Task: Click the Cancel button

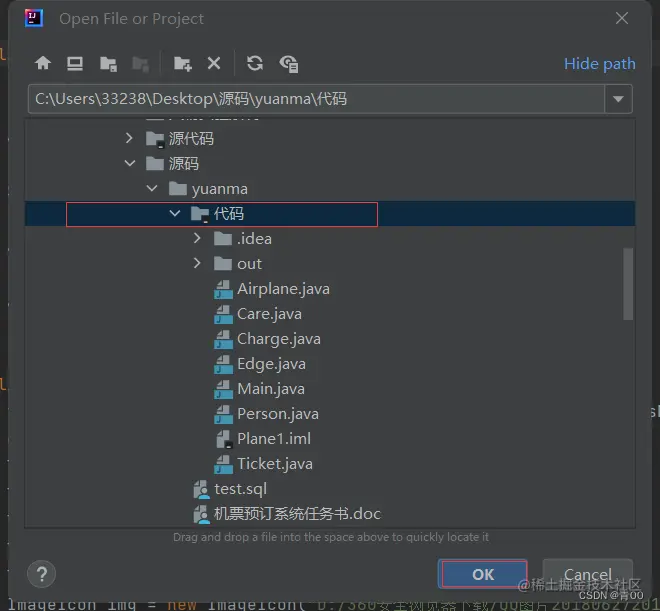Action: click(x=588, y=574)
